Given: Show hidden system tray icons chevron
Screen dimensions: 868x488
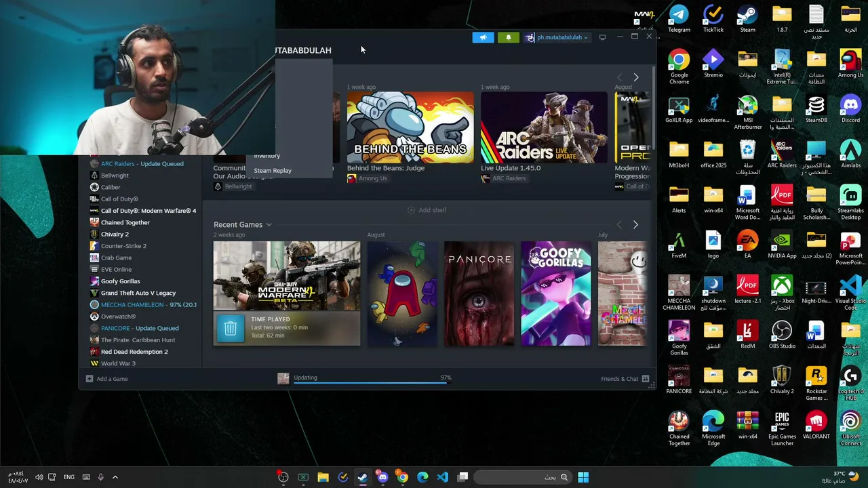Looking at the screenshot, I should coord(115,477).
